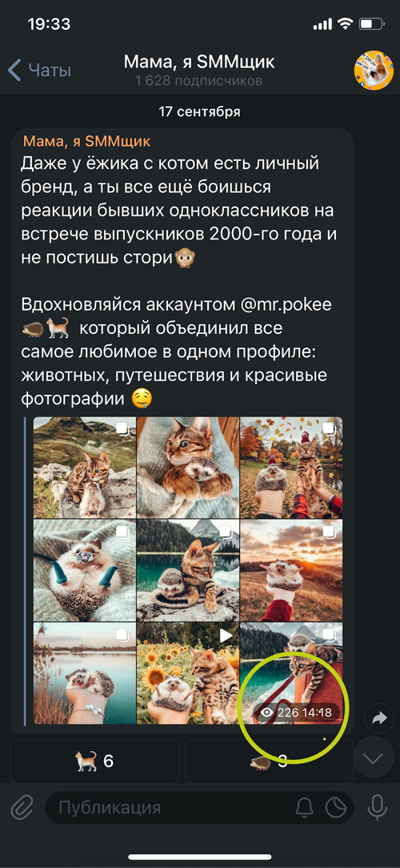Viewport: 400px width, 868px height.
Task: Tap the share forward arrow icon
Action: click(x=379, y=719)
